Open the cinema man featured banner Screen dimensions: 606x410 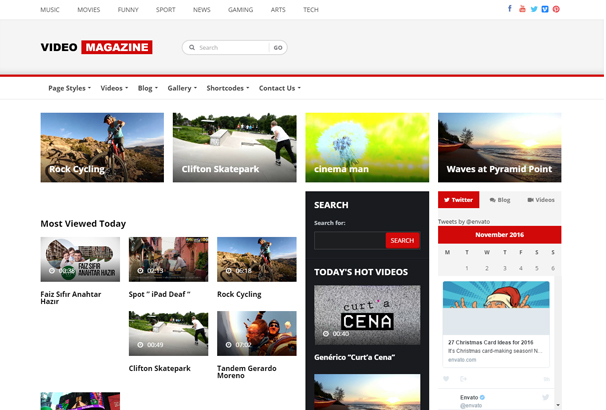pyautogui.click(x=367, y=147)
